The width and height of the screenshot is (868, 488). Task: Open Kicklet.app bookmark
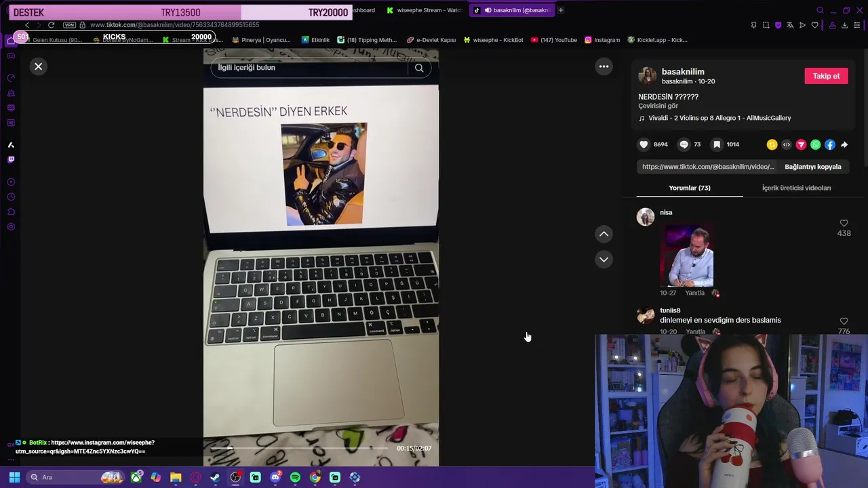tap(657, 40)
